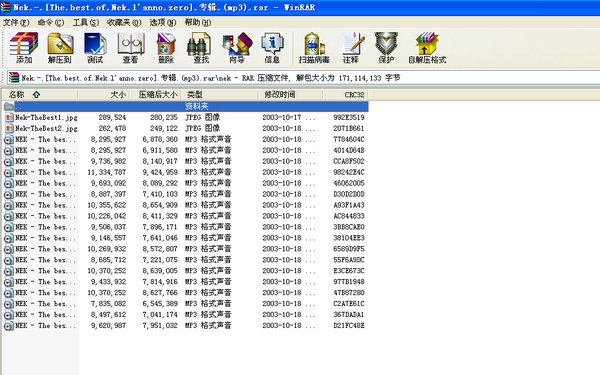Click the packed size value 249,122
Image resolution: width=600 pixels, height=375 pixels.
[x=164, y=128]
